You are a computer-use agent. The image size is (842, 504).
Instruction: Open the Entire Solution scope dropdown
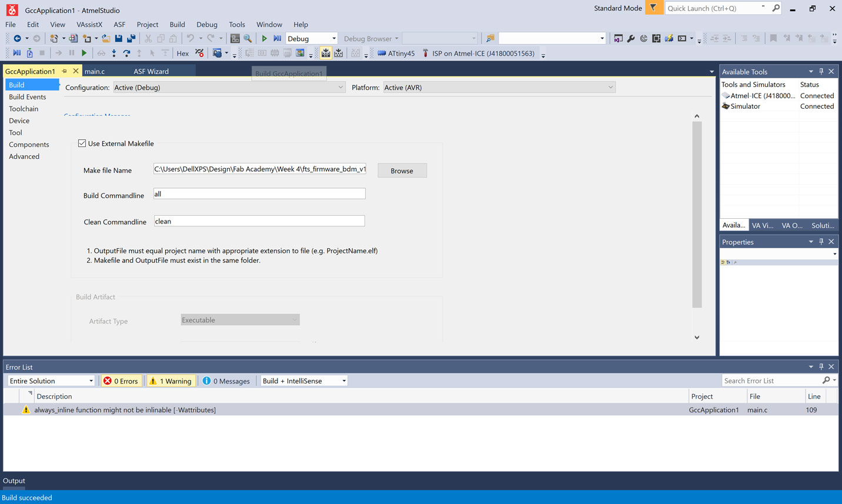coord(51,381)
